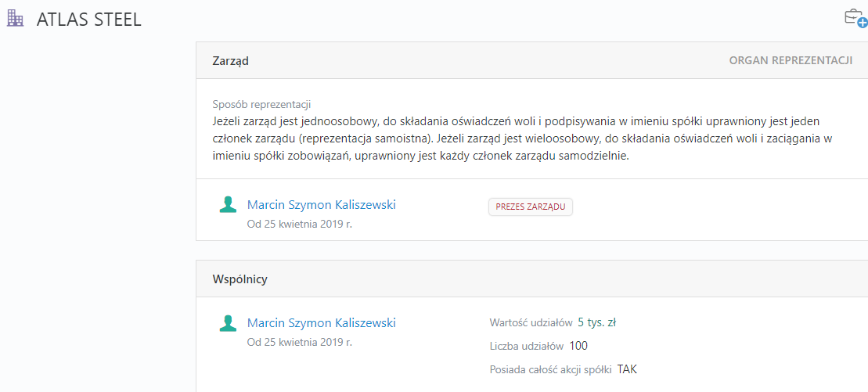Click the Posiada całość akcji spółki label
868x392 pixels.
coord(551,370)
